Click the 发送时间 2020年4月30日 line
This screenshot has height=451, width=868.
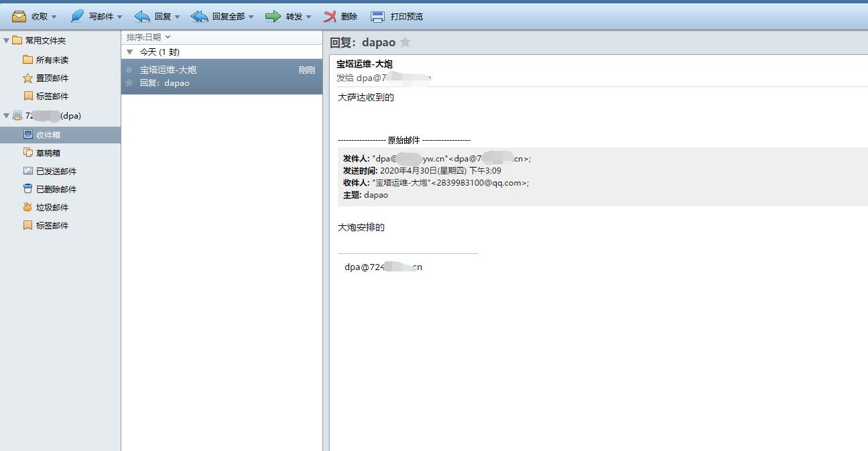pyautogui.click(x=422, y=171)
